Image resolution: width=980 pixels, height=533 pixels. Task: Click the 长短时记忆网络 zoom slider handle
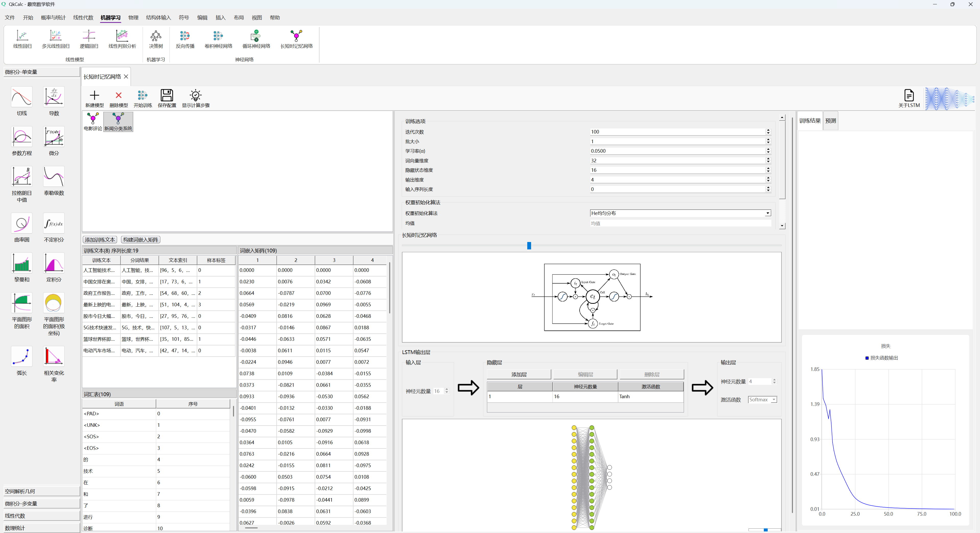529,245
